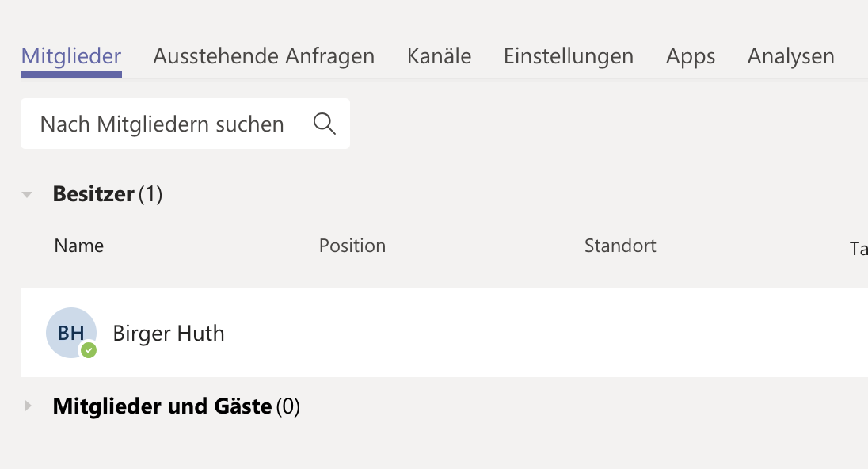Expand the Mitglieder und Gäste arrow
The width and height of the screenshot is (868, 469).
tap(28, 406)
